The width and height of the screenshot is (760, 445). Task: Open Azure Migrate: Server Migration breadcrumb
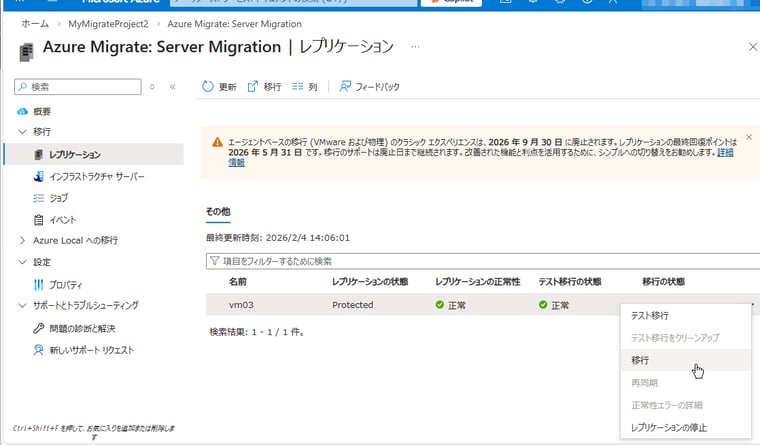(235, 24)
